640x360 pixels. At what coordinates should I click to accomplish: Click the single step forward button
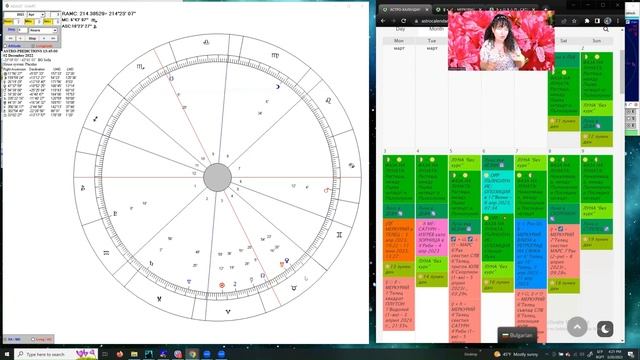coord(44,38)
